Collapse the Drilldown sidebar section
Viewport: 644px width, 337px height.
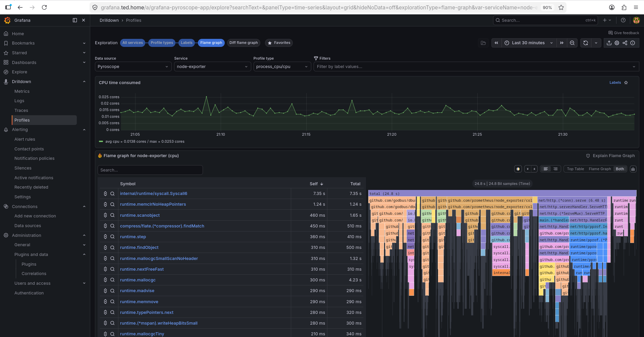click(x=84, y=82)
